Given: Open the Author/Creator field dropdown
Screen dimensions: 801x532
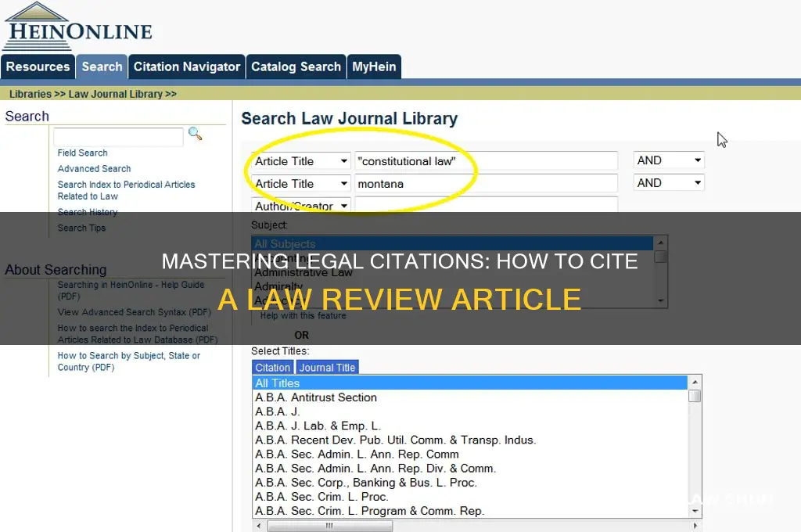Looking at the screenshot, I should 301,206.
